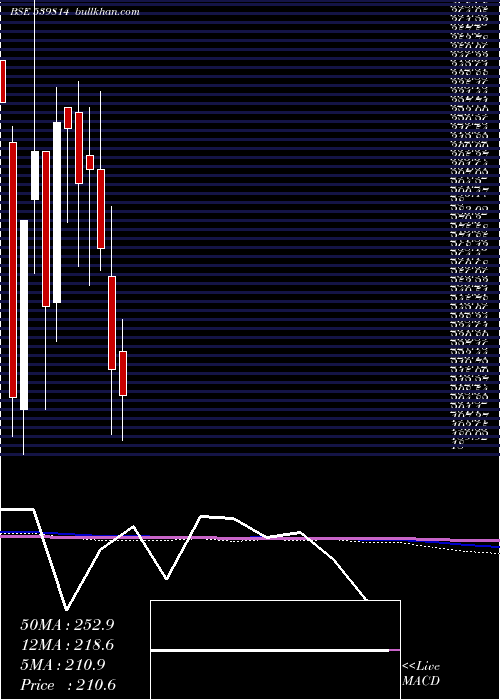Click inside the MACD box
The height and width of the screenshot is (700, 500).
tap(275, 650)
